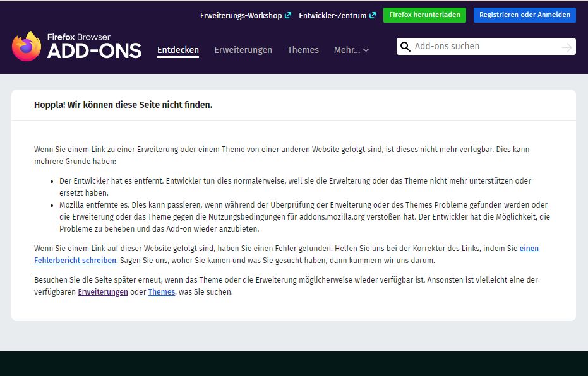Open the Entdecken tab
Image resolution: width=588 pixels, height=376 pixels.
point(178,50)
